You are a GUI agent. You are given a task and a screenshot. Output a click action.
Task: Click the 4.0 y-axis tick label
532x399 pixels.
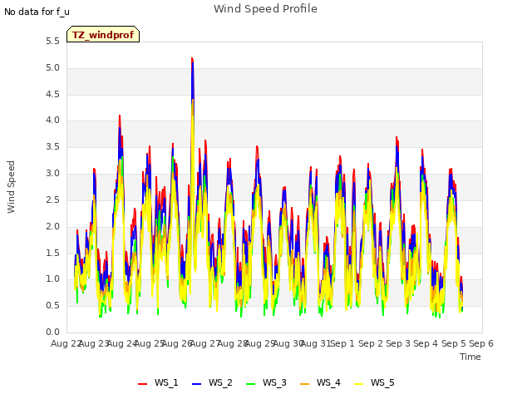tap(52, 121)
